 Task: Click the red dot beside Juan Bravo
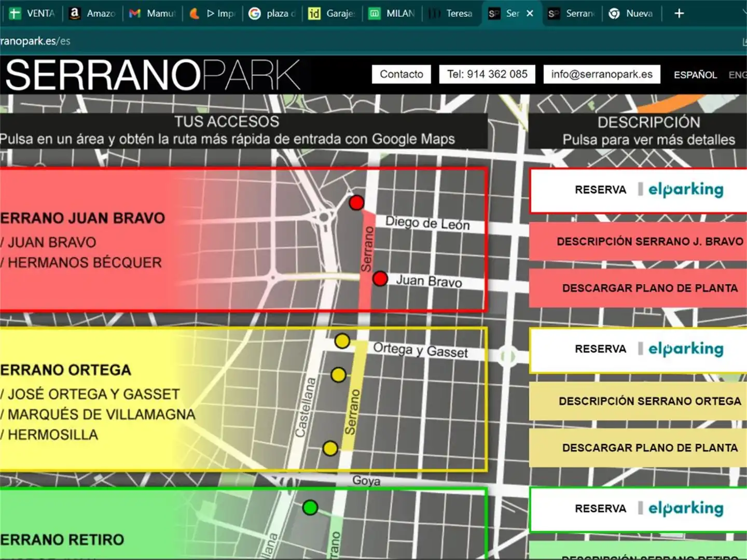click(380, 278)
